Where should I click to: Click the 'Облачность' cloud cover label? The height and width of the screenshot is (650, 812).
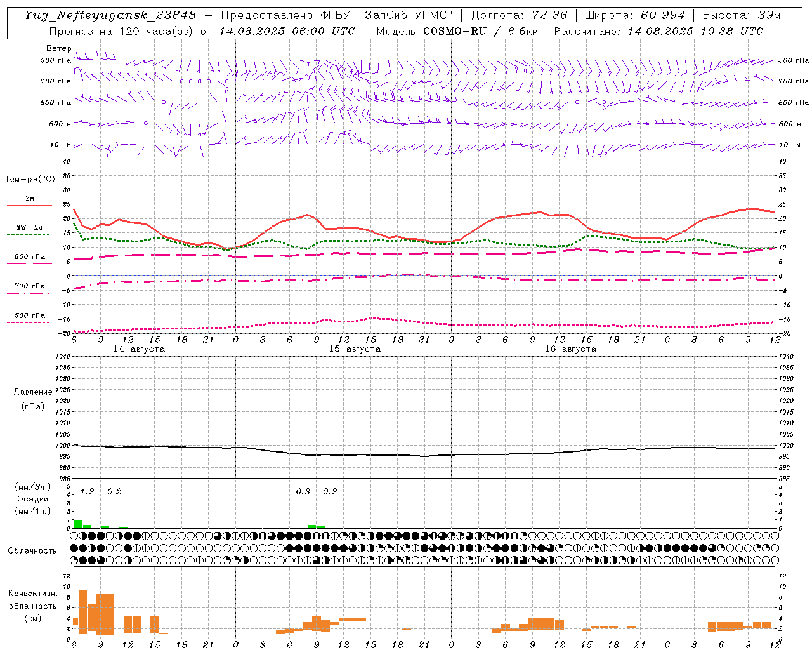32,551
